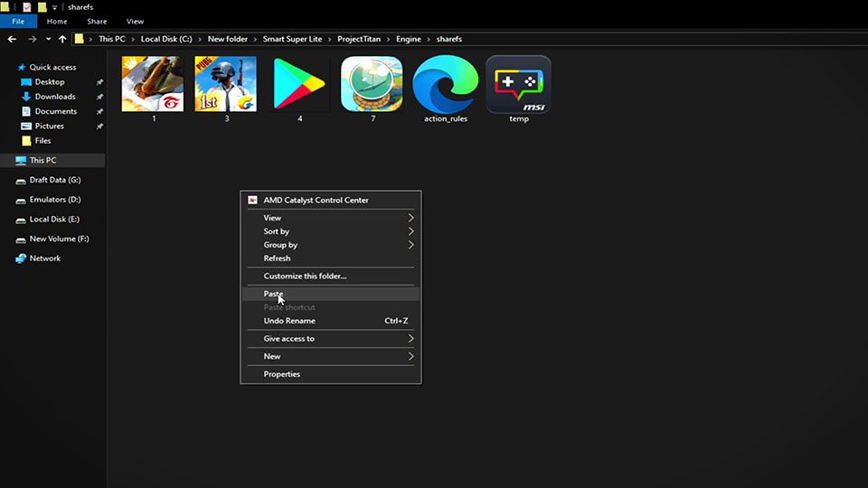Viewport: 868px width, 488px height.
Task: Navigate to Engine breadcrumb
Action: tap(409, 39)
